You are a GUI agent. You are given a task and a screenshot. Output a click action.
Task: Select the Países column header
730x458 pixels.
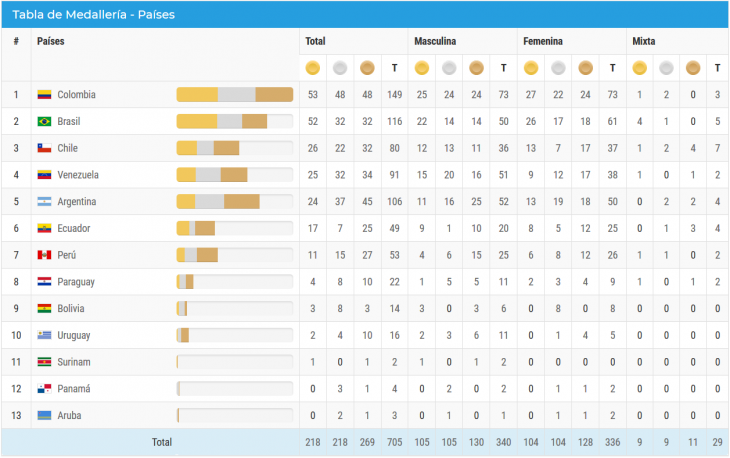click(51, 41)
